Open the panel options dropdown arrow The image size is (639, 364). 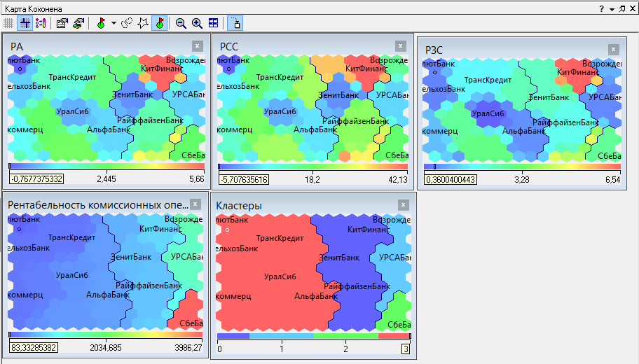612,9
